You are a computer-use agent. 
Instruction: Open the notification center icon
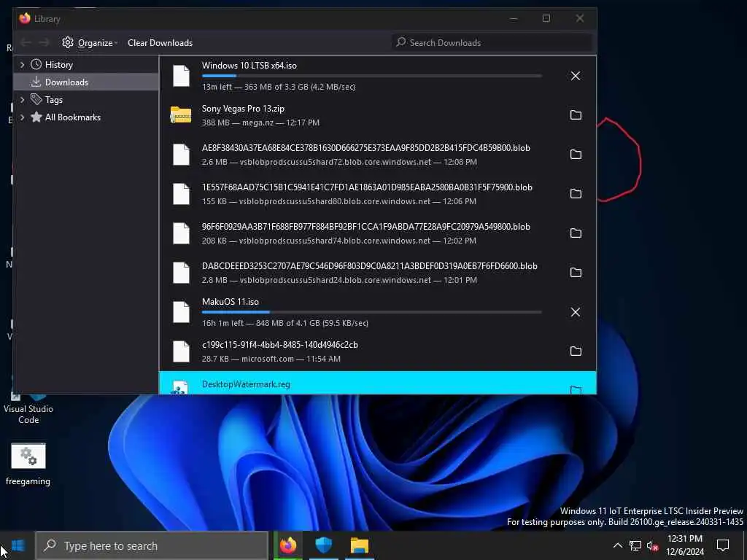[x=723, y=545]
